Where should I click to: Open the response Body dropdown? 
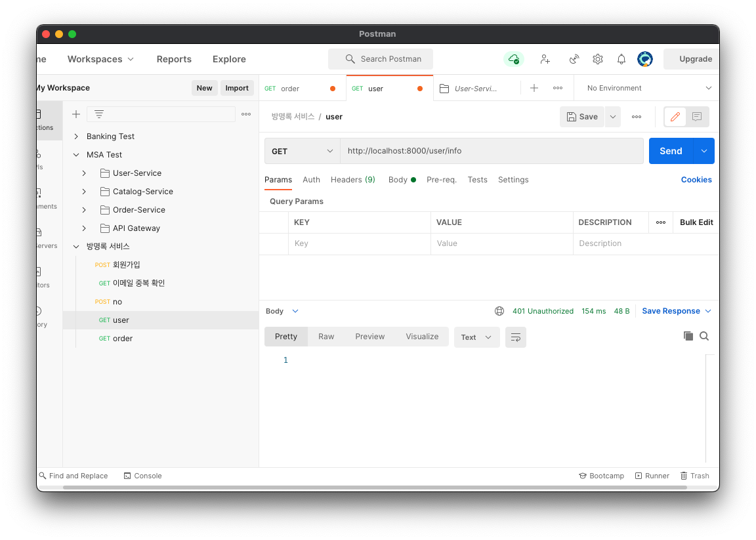[282, 311]
